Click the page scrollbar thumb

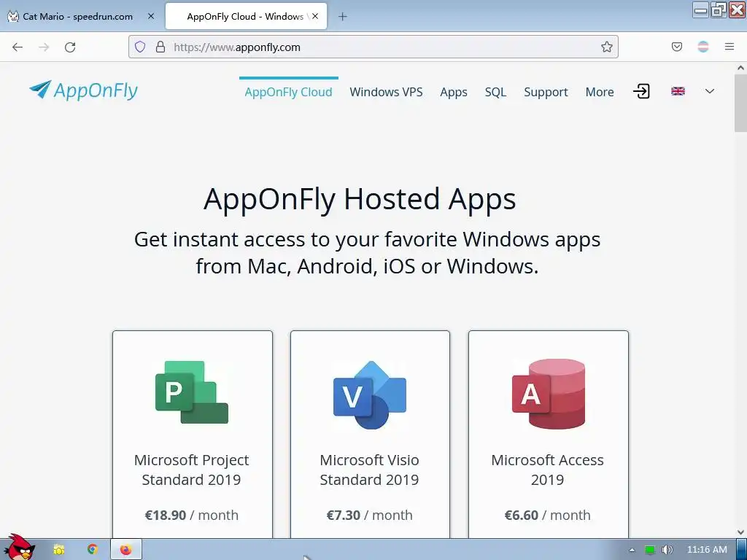pos(740,103)
